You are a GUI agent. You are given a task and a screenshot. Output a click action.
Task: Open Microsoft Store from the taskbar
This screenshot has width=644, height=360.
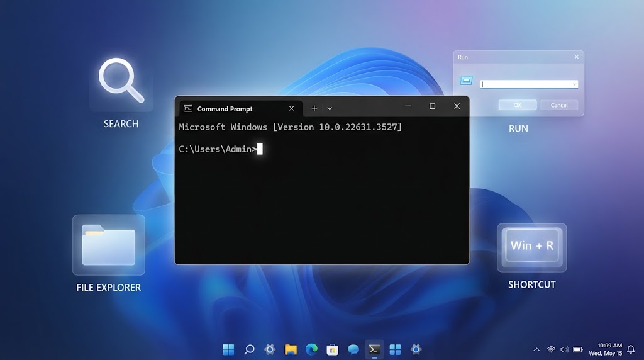pyautogui.click(x=332, y=349)
